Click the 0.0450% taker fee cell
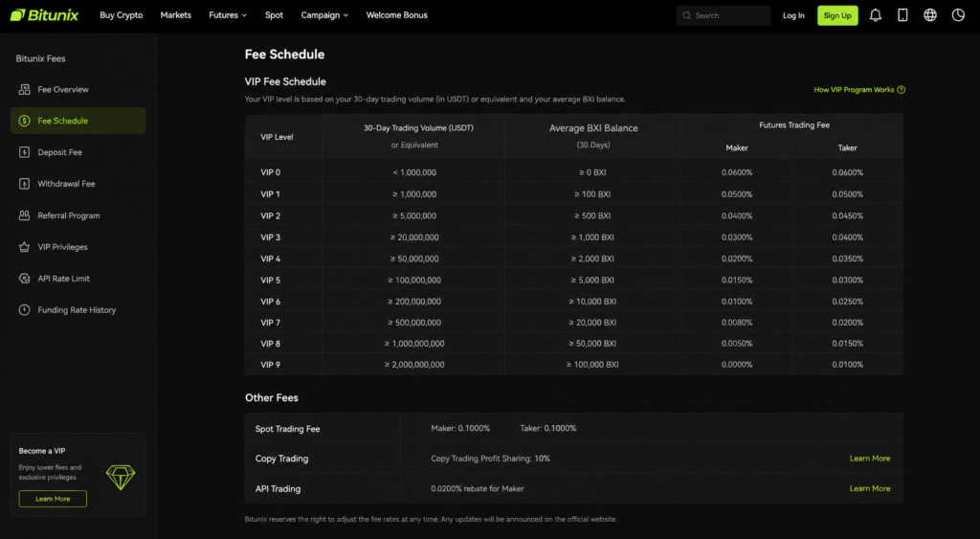 848,215
